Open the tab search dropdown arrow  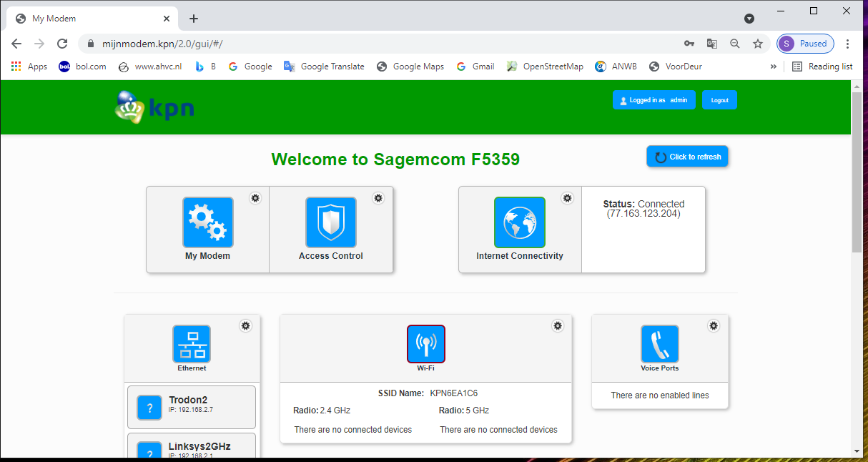click(x=749, y=19)
